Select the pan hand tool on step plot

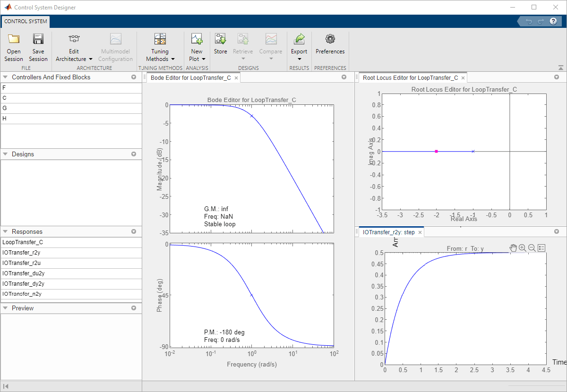514,248
